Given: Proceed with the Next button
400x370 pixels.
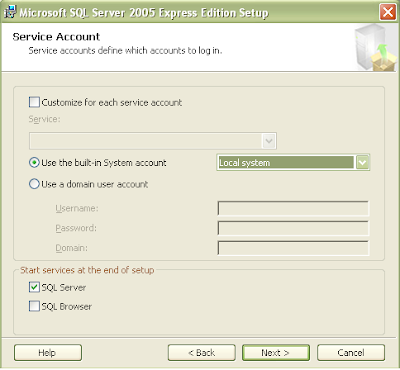Looking at the screenshot, I should click(276, 353).
